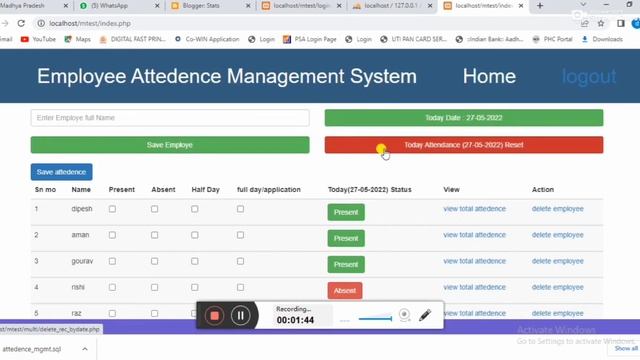This screenshot has height=360, width=640.
Task: Share this page icon in address bar
Action: tap(584, 24)
